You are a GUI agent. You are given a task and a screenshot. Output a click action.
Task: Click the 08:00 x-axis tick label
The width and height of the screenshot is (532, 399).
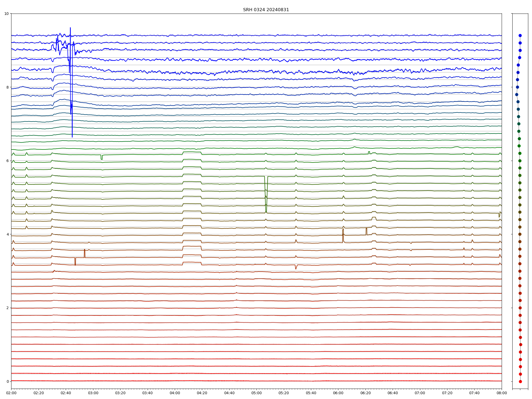click(x=502, y=393)
